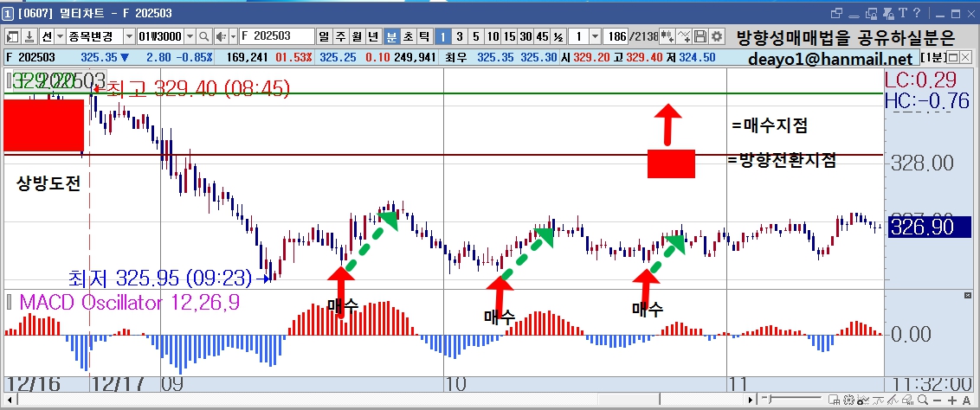
Task: Click the plus zoom in button
Action: click(952, 400)
